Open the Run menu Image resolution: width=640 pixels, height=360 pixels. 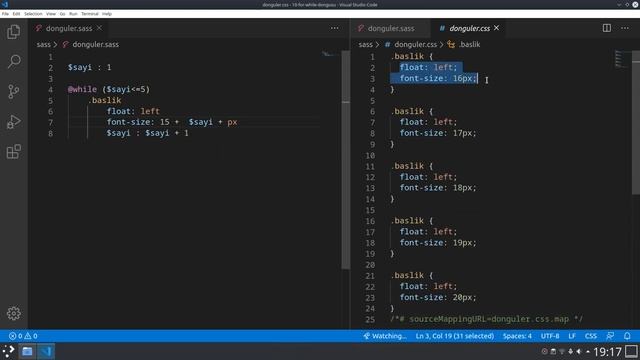73,14
